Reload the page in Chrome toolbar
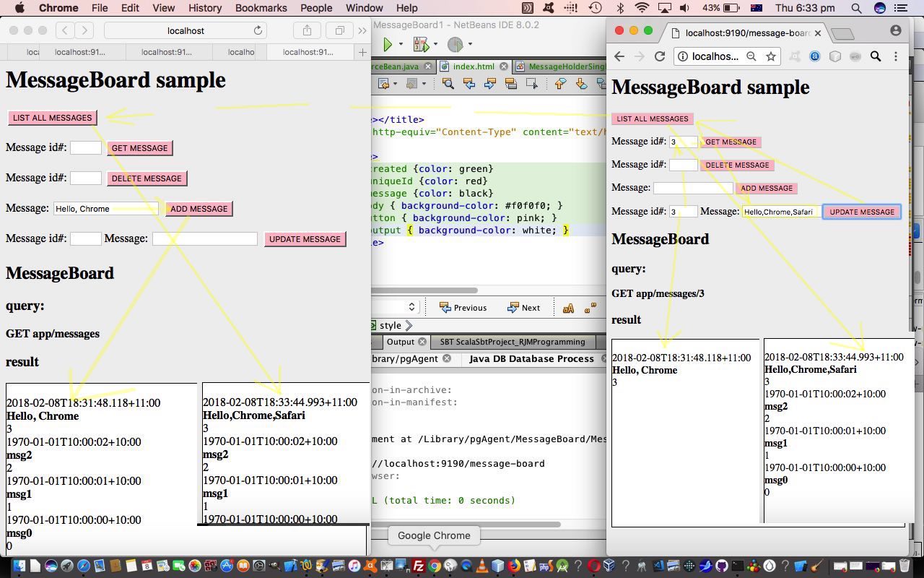Image resolution: width=924 pixels, height=578 pixels. [x=659, y=56]
